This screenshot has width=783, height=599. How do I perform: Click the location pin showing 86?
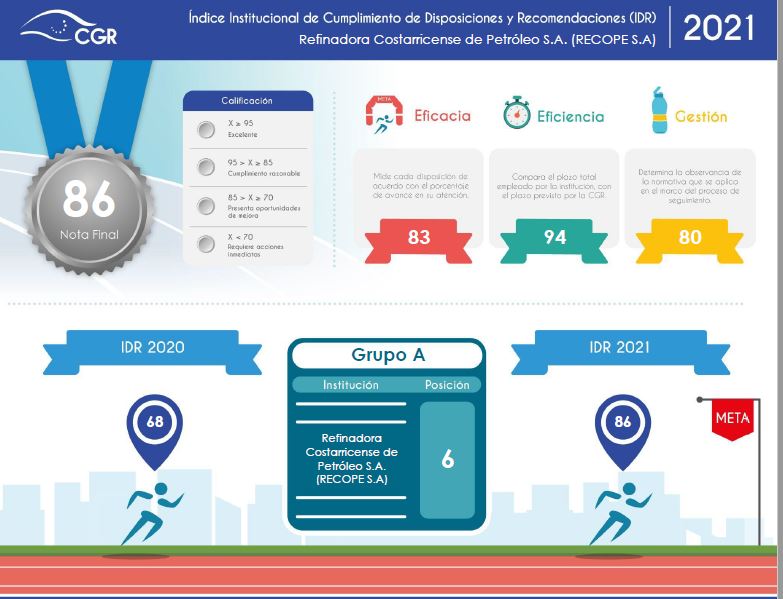click(623, 427)
